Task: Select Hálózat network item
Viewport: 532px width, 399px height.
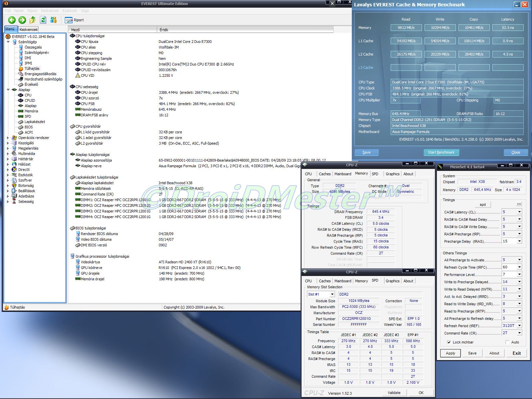Action: point(24,164)
